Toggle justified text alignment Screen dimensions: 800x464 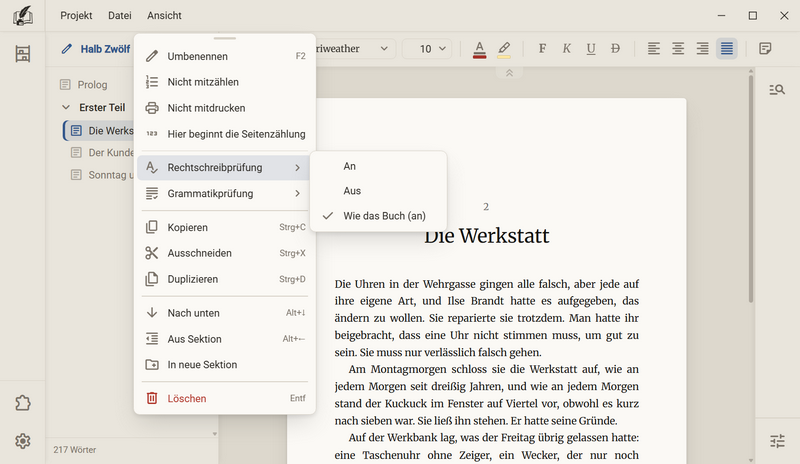click(727, 48)
